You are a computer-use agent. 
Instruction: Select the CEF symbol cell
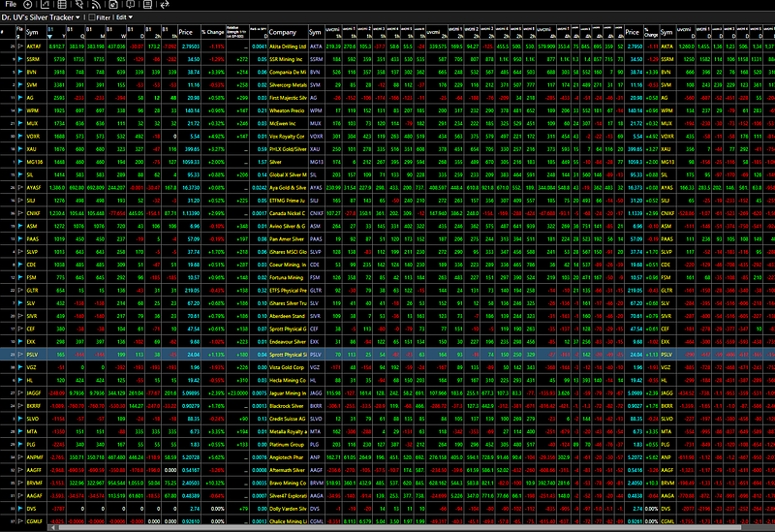pos(36,329)
